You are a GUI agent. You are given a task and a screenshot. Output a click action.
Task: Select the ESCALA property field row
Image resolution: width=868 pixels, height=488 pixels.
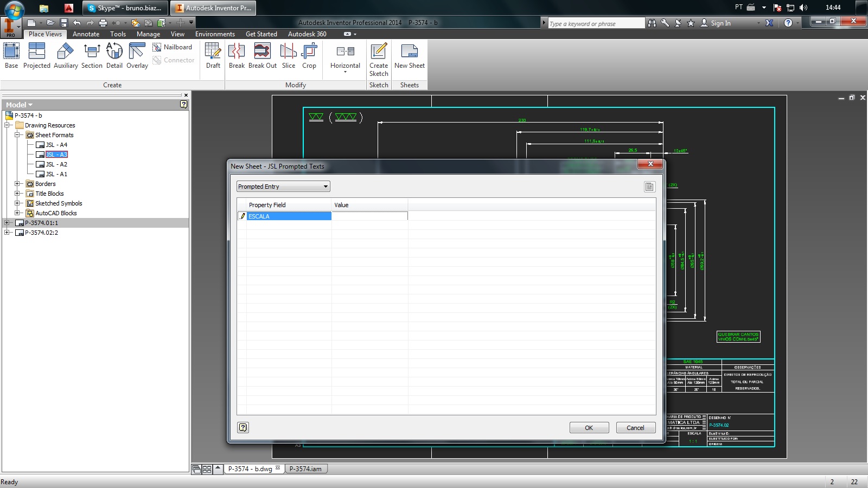click(289, 216)
